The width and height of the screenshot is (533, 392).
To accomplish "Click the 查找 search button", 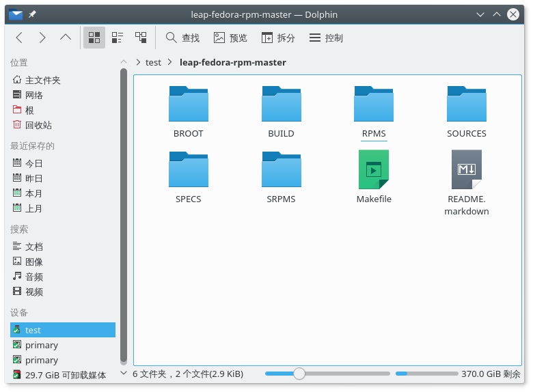I will (x=182, y=38).
